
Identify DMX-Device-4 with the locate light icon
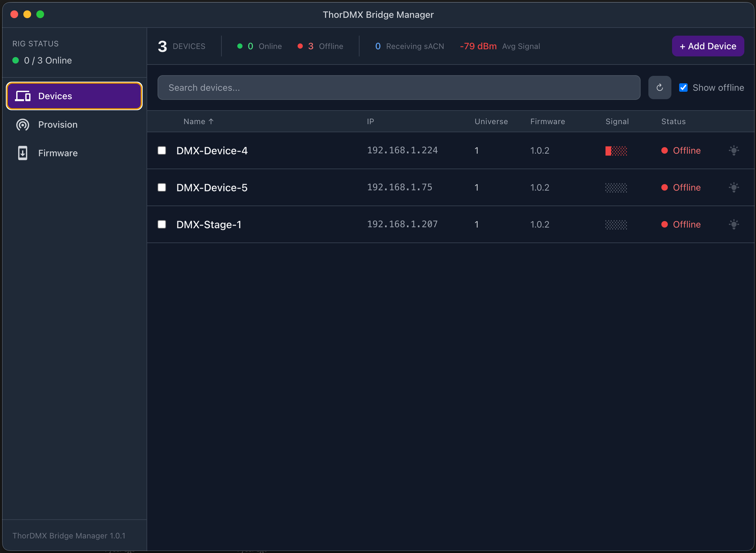point(734,150)
